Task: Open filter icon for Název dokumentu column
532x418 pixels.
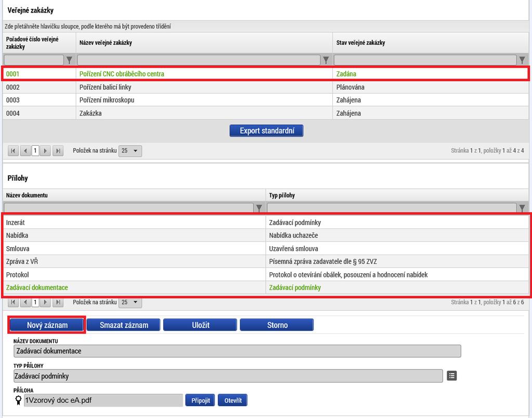Action: (259, 208)
